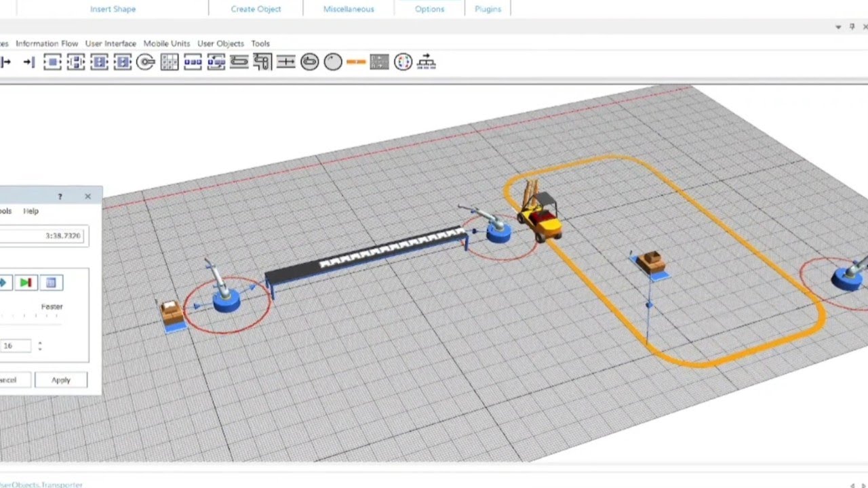Viewport: 868px width, 488px height.
Task: Toggle the toolbox auto-hide pin
Action: click(x=852, y=27)
